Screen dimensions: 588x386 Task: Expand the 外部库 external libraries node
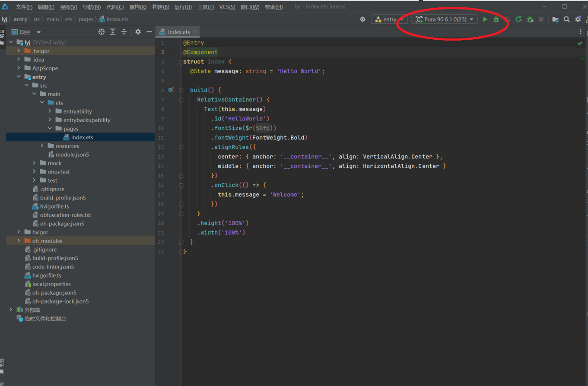coord(11,310)
